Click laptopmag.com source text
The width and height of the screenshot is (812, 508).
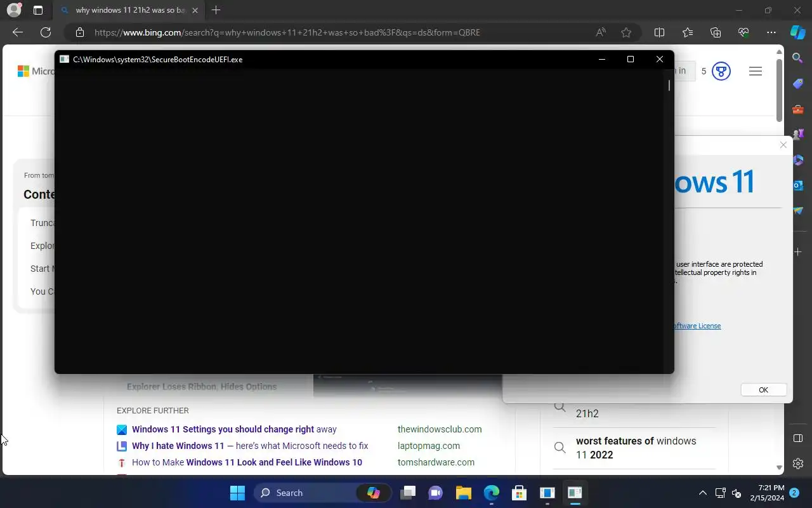click(429, 446)
